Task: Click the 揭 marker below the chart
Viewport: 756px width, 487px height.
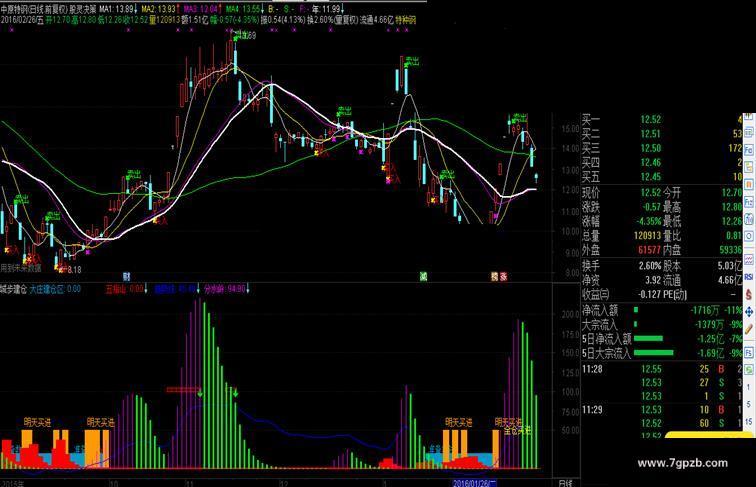Action: (495, 276)
